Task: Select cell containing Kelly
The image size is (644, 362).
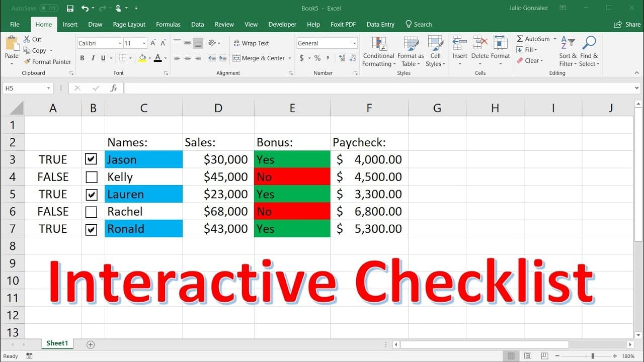Action: [143, 177]
